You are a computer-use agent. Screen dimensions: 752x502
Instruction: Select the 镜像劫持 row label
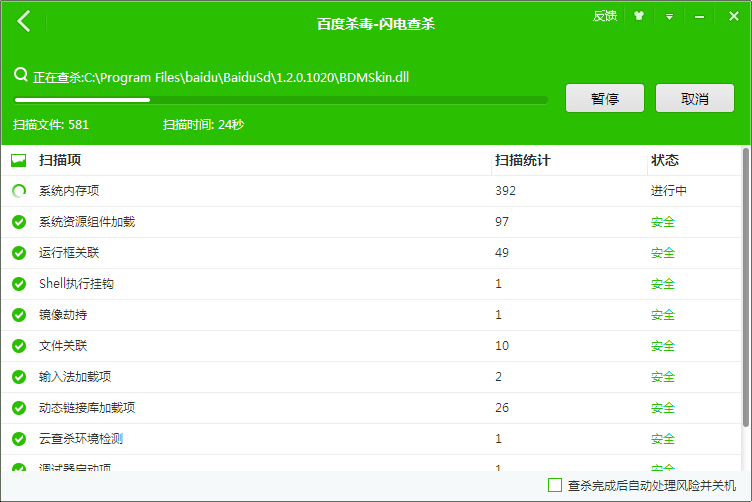(63, 315)
